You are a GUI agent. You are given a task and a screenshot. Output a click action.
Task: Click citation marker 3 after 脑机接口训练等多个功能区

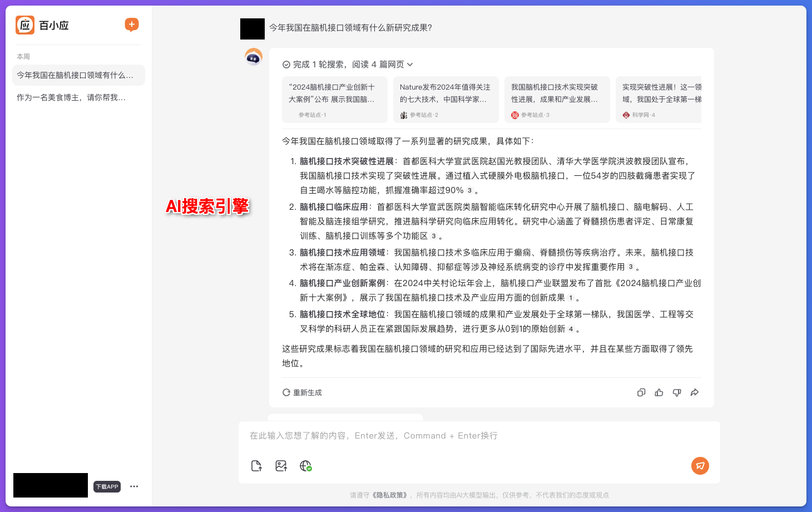tap(434, 236)
